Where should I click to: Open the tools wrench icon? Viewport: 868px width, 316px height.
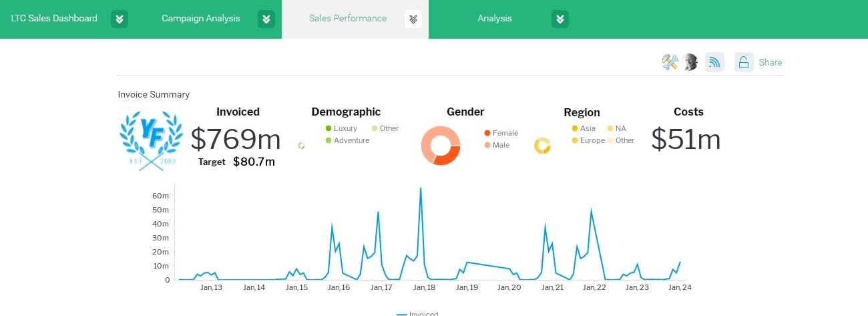pos(670,62)
